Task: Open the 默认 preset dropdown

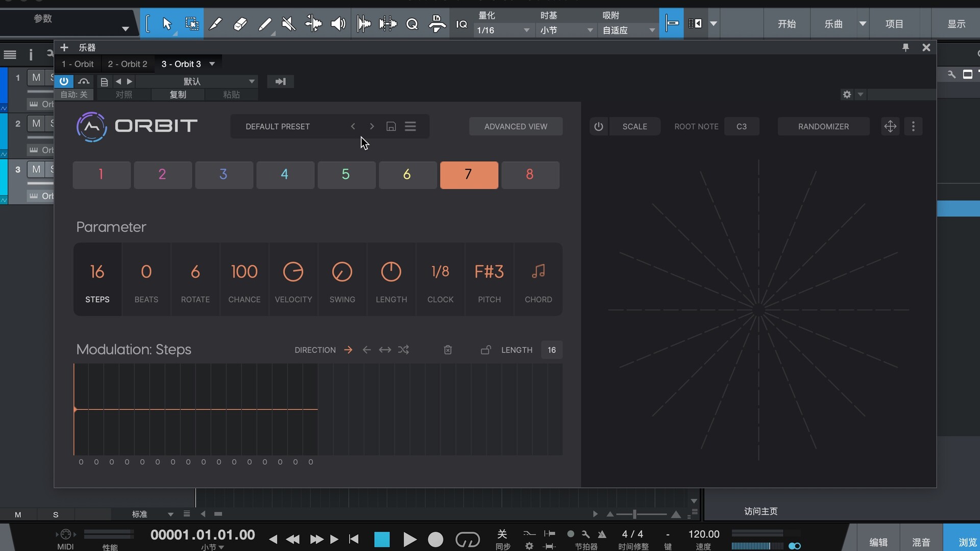Action: coord(196,82)
